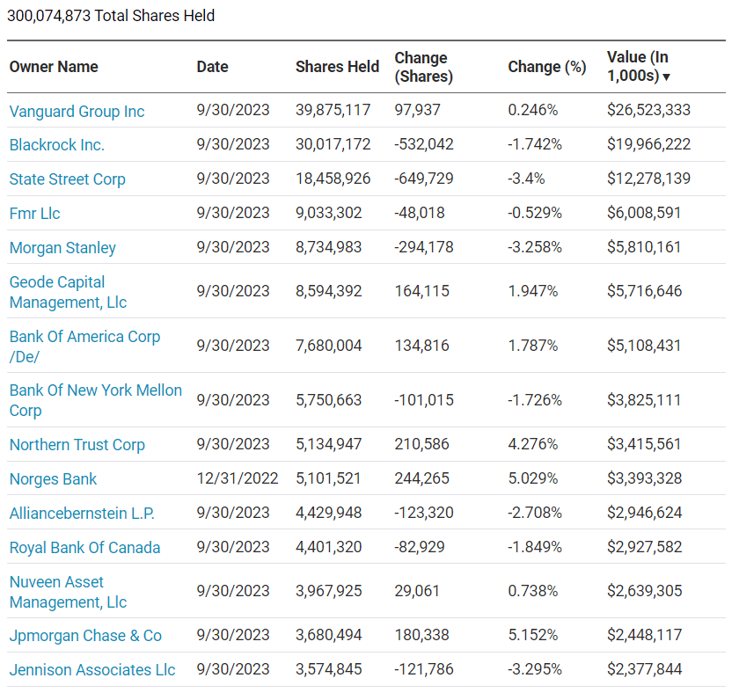Image resolution: width=739 pixels, height=700 pixels.
Task: Open the Jpmorgan Chase & Co page
Action: pos(85,635)
